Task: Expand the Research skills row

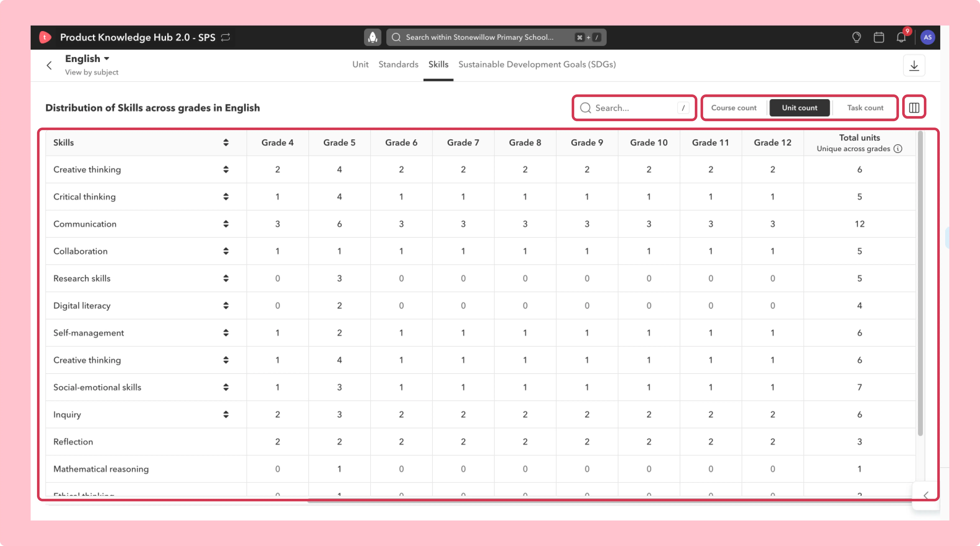Action: [226, 278]
